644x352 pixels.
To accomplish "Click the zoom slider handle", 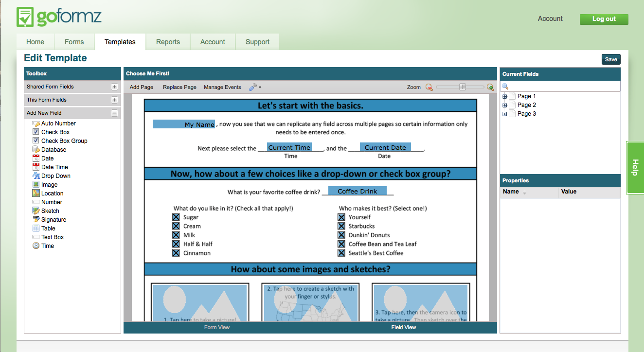I will point(463,87).
